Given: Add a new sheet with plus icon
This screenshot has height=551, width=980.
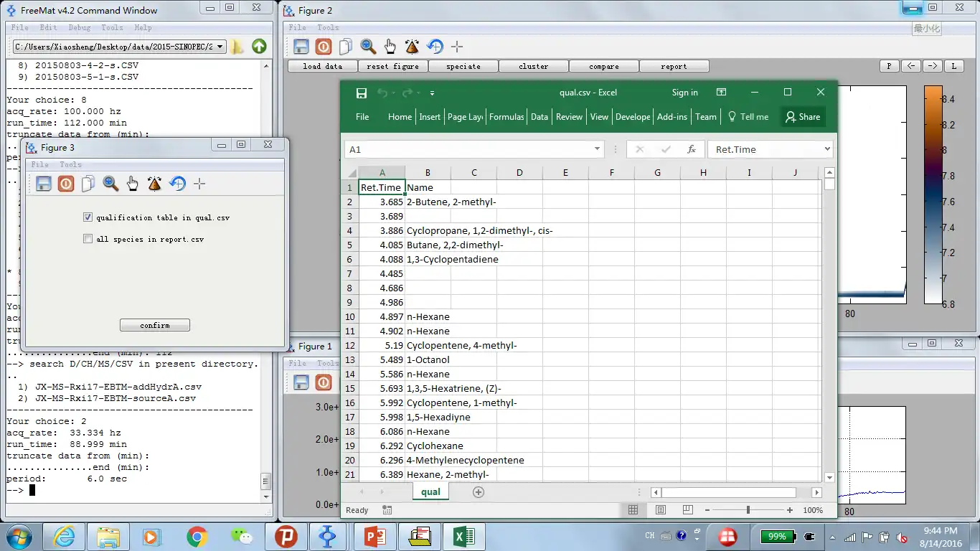Looking at the screenshot, I should (x=479, y=491).
